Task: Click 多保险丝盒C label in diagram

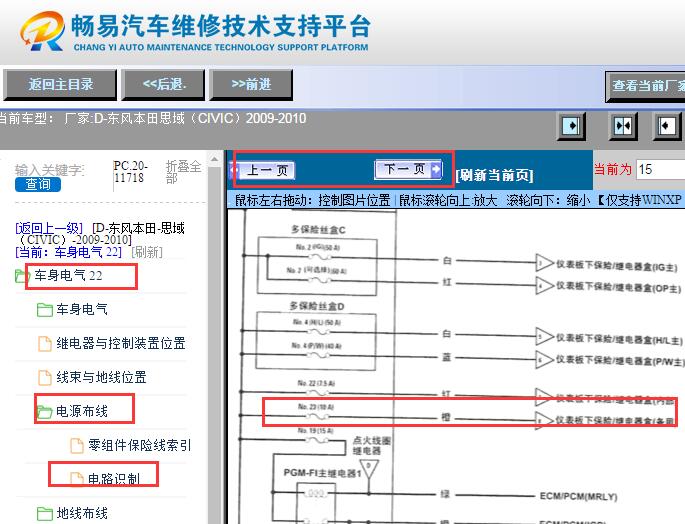Action: 318,229
